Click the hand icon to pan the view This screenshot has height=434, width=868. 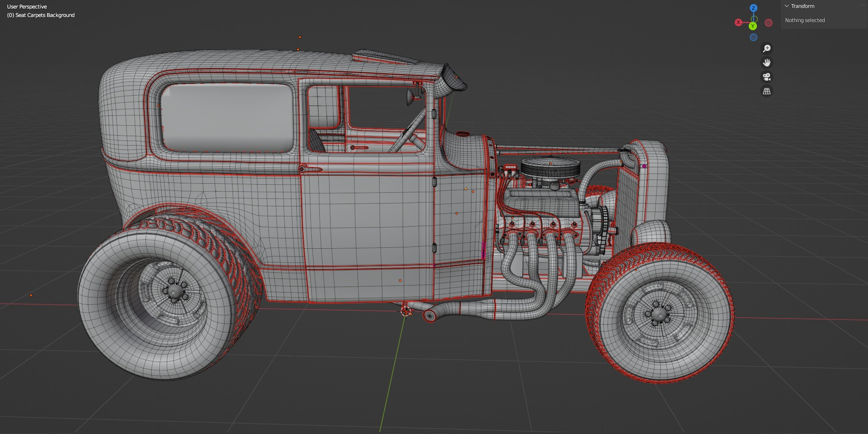(767, 62)
